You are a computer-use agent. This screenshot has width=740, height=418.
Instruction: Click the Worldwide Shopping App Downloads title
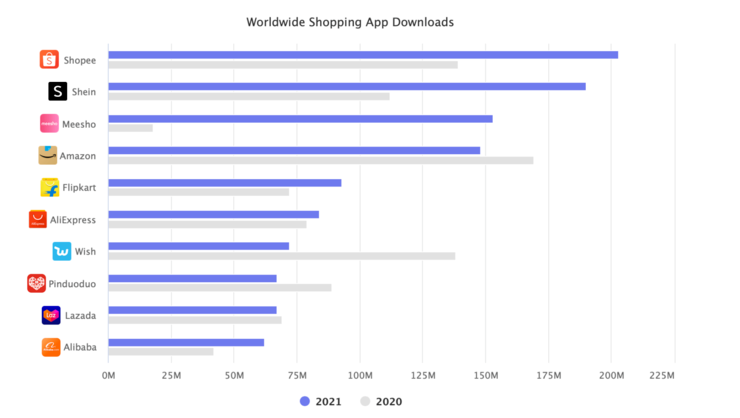pos(350,22)
